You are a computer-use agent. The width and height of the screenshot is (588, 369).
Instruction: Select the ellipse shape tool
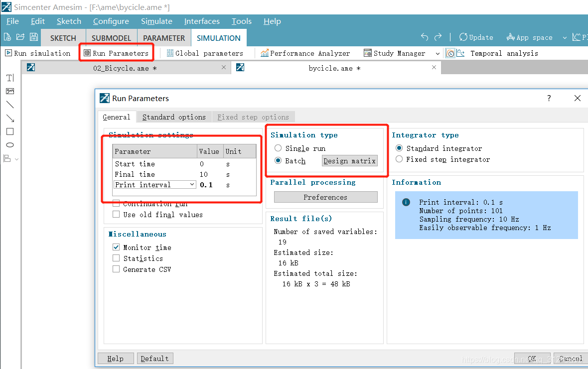10,145
